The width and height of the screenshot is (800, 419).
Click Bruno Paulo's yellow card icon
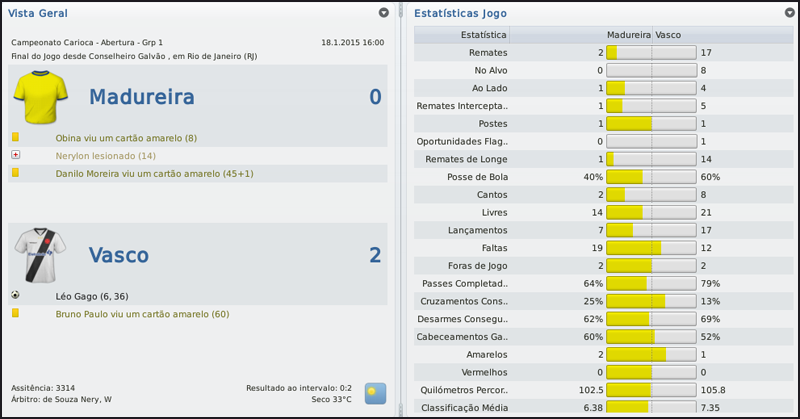tap(15, 314)
